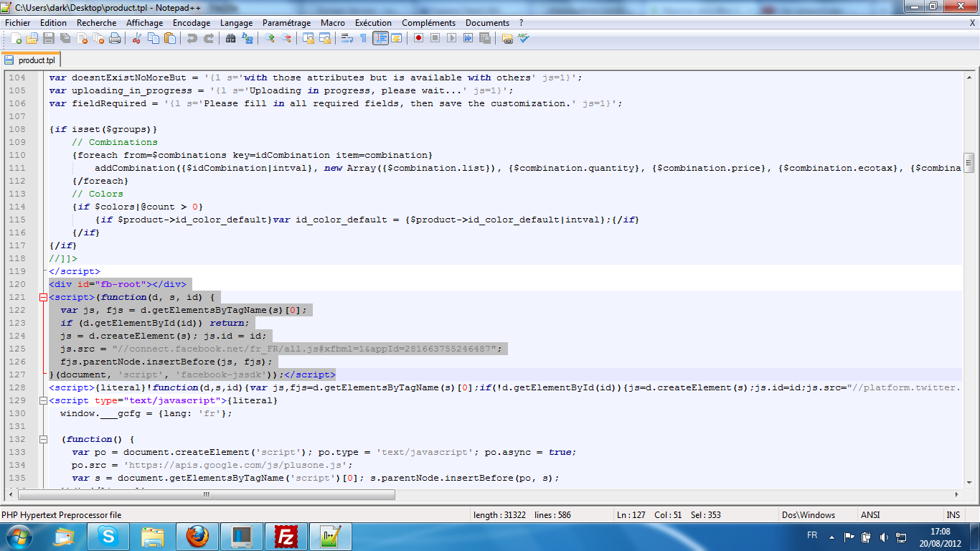Open Firefox from the taskbar
This screenshot has height=551, width=980.
pyautogui.click(x=197, y=536)
